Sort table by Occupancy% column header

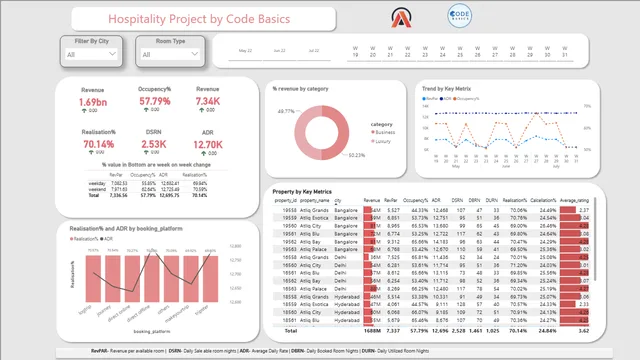(x=415, y=200)
